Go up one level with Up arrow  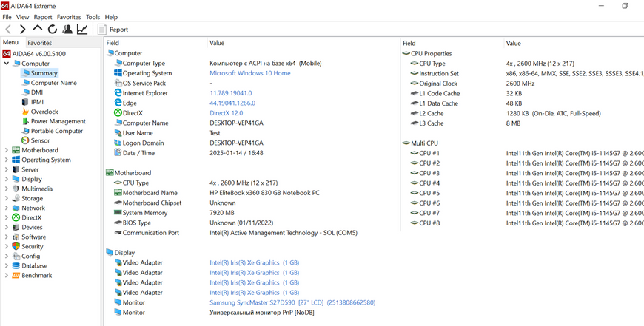click(x=37, y=28)
